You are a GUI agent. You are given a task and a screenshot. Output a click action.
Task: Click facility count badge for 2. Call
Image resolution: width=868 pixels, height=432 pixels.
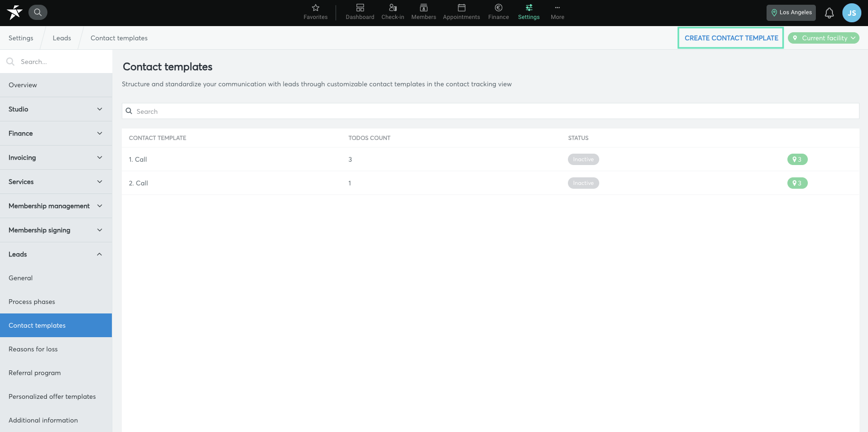tap(797, 183)
